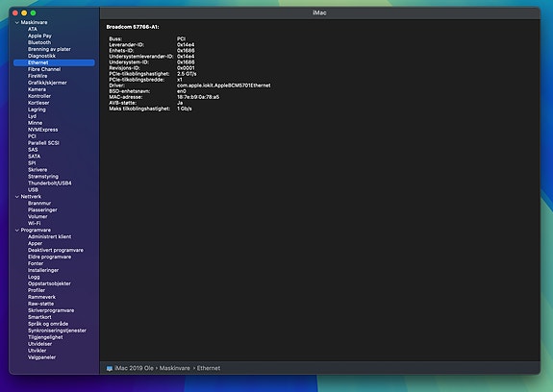Collapse the Maskinvare section chevron

[x=17, y=22]
